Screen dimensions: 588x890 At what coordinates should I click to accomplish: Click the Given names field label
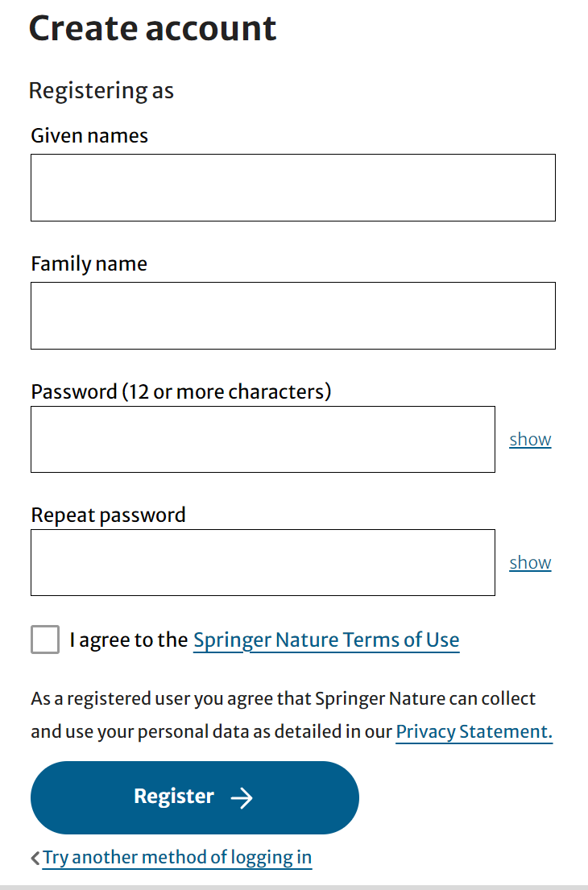click(89, 135)
